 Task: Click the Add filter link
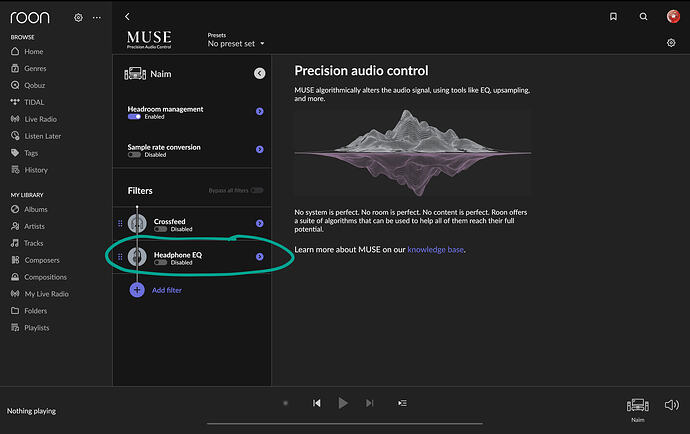point(167,290)
